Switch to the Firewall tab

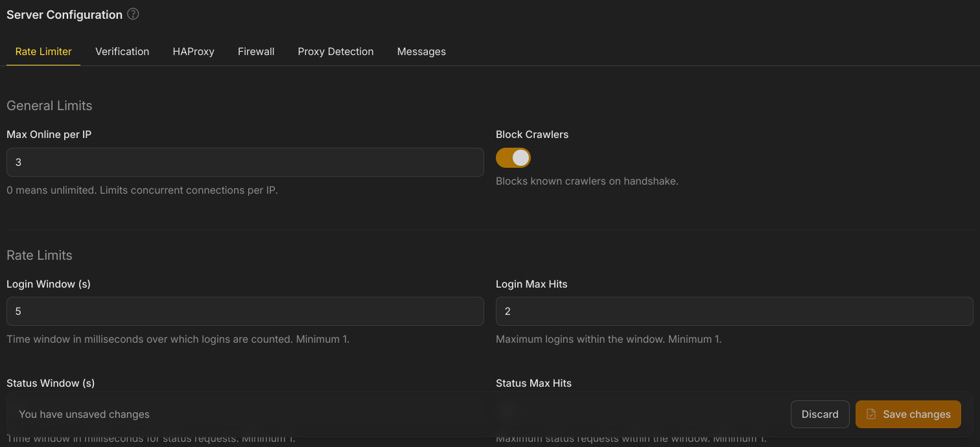[x=256, y=51]
